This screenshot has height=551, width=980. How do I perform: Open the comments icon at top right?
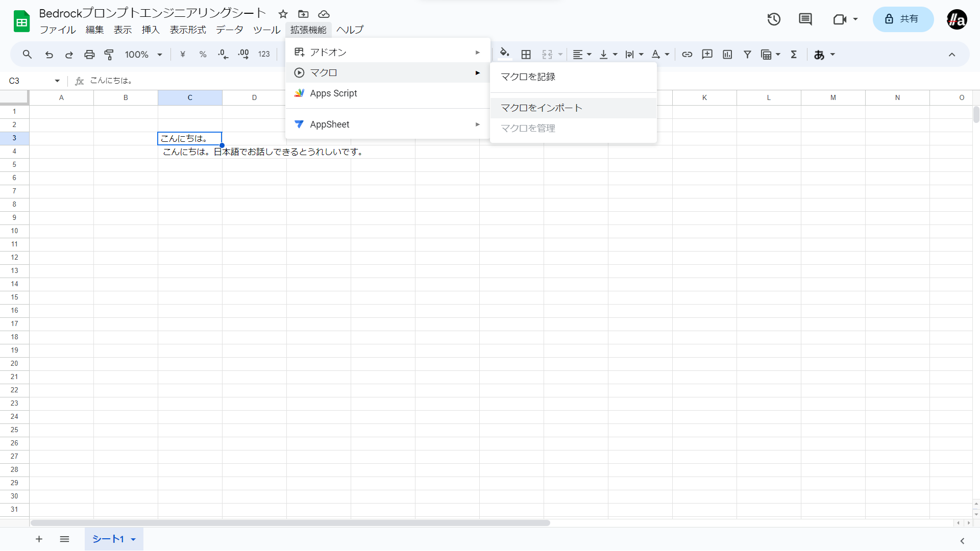[x=805, y=19]
